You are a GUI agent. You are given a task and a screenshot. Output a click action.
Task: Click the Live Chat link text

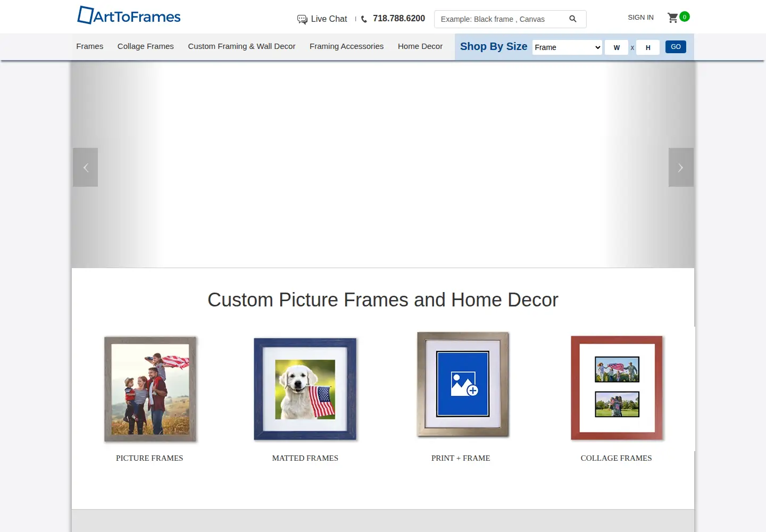[x=329, y=19]
